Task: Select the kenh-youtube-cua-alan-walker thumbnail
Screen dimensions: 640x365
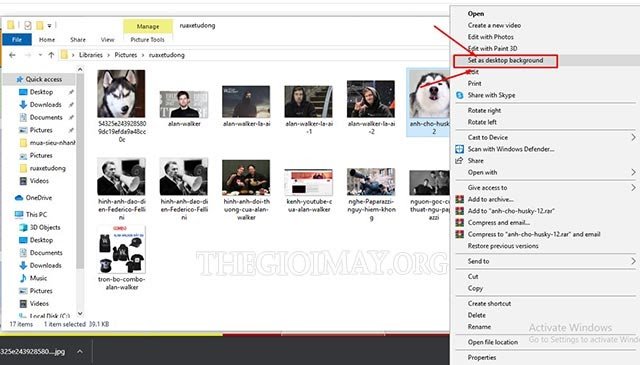Action: point(309,182)
